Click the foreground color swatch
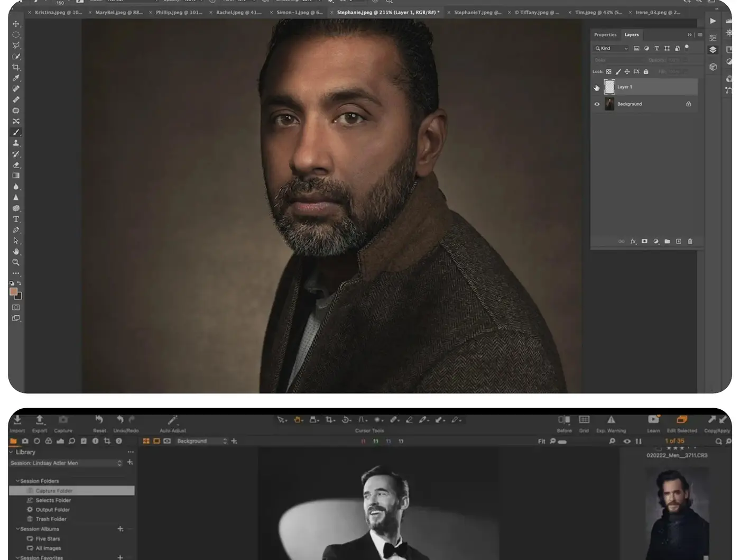This screenshot has height=560, width=740. click(14, 292)
